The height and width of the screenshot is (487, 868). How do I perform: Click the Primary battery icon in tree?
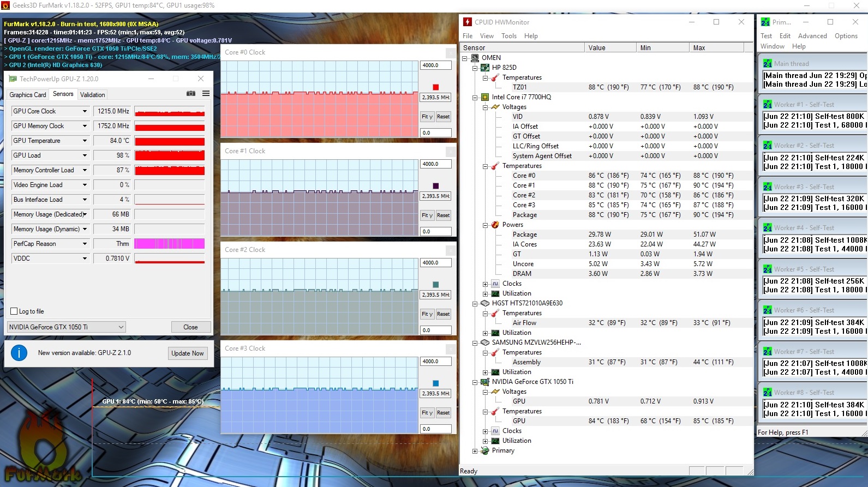tap(484, 450)
